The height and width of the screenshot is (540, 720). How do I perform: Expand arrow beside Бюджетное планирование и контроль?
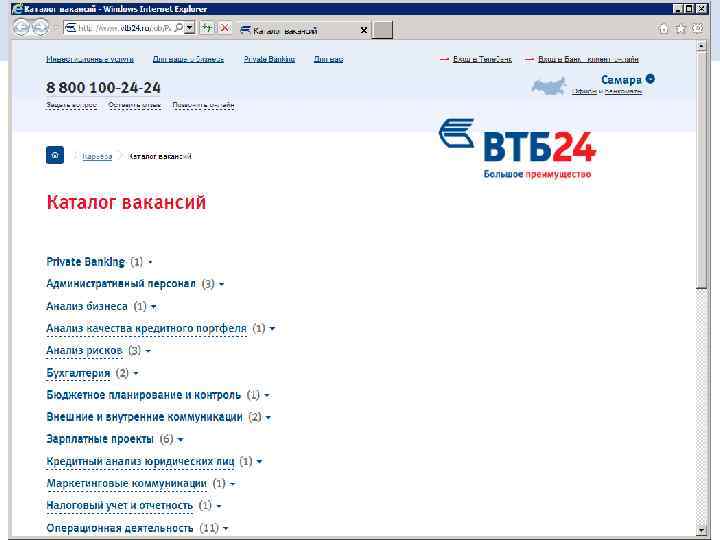[x=267, y=395]
